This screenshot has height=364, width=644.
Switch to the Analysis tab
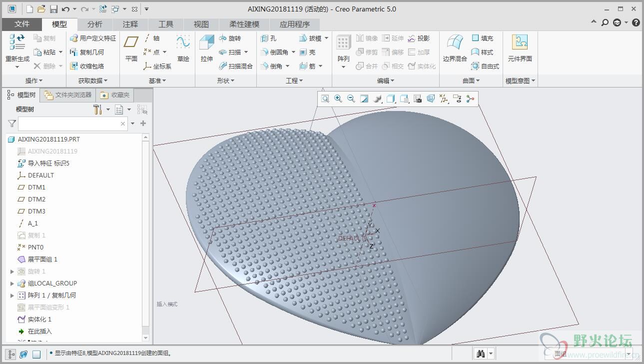tap(94, 24)
